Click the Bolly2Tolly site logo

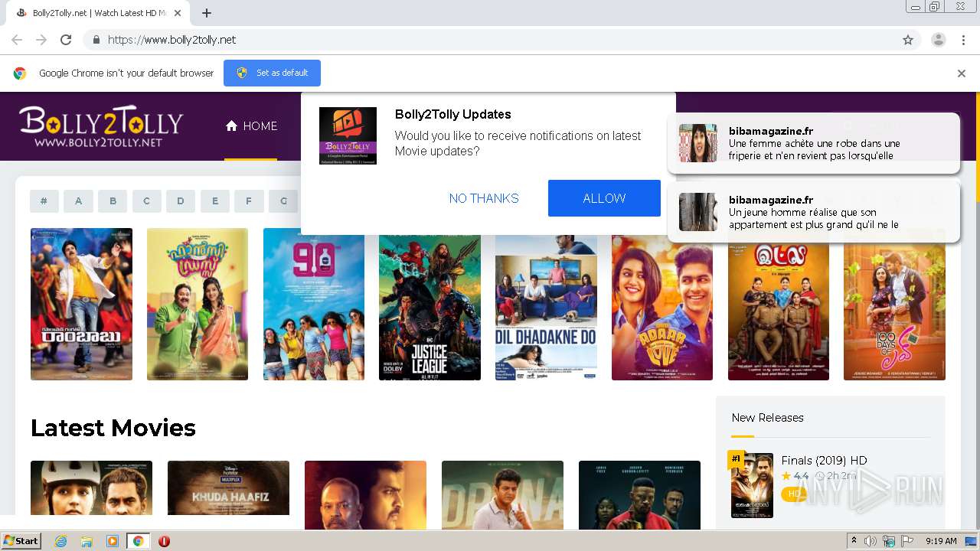pyautogui.click(x=100, y=126)
